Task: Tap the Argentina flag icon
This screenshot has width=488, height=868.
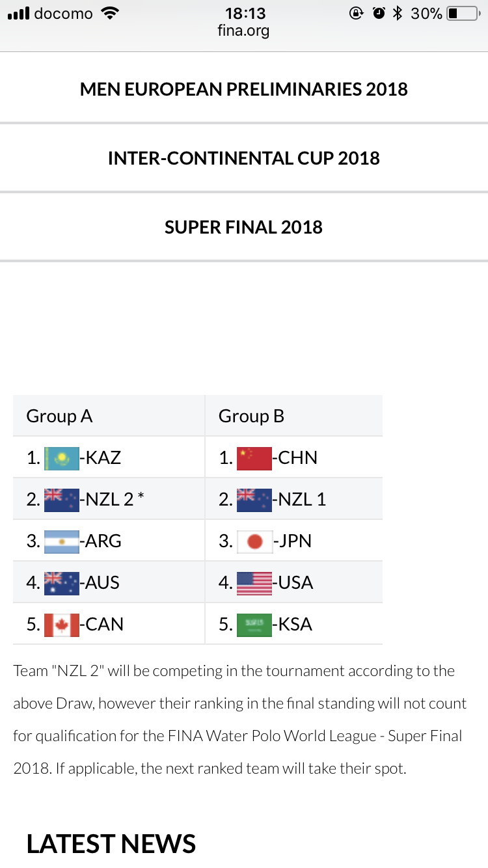Action: click(62, 541)
